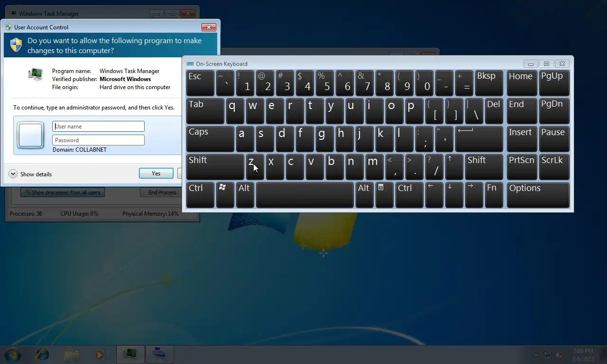Switch to On-Screen Keyboard taskbar button

pos(159,355)
